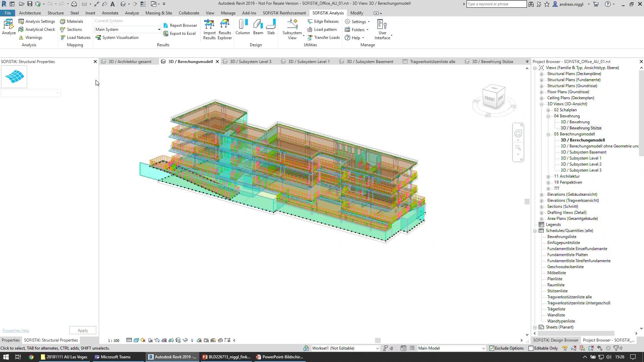Click the slab thumbnail in Structural Properties
Screen dimensions: 644x362
pos(14,77)
